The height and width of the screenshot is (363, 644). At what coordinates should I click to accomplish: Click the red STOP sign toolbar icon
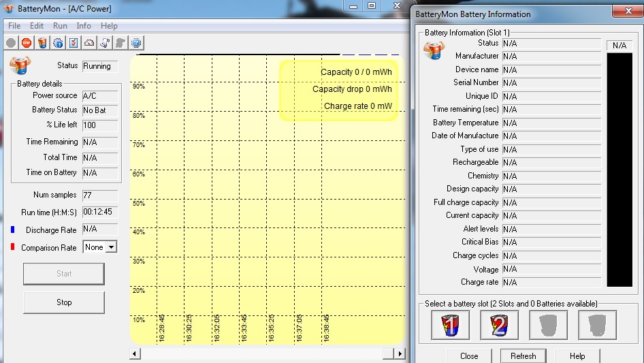click(27, 43)
